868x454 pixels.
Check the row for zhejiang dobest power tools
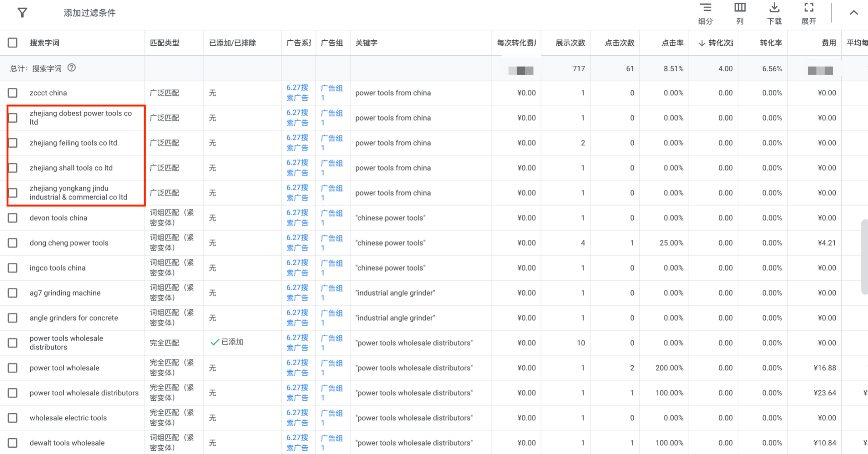[12, 118]
